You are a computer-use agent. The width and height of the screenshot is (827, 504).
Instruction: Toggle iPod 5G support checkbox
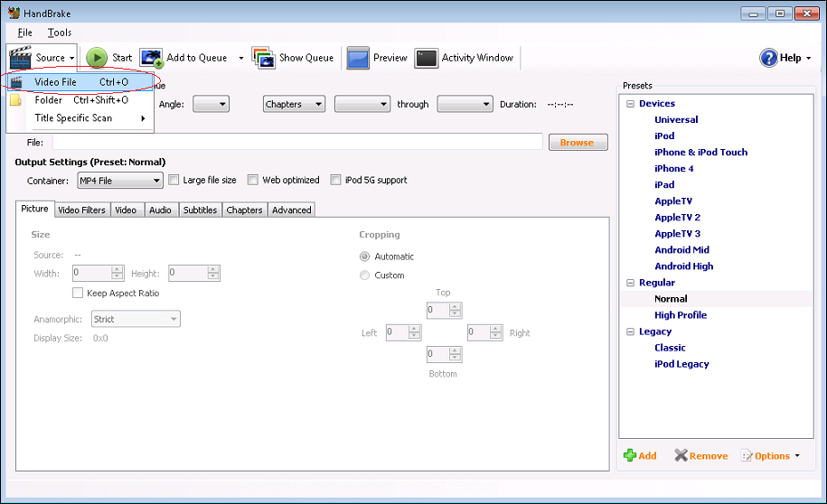pos(335,181)
